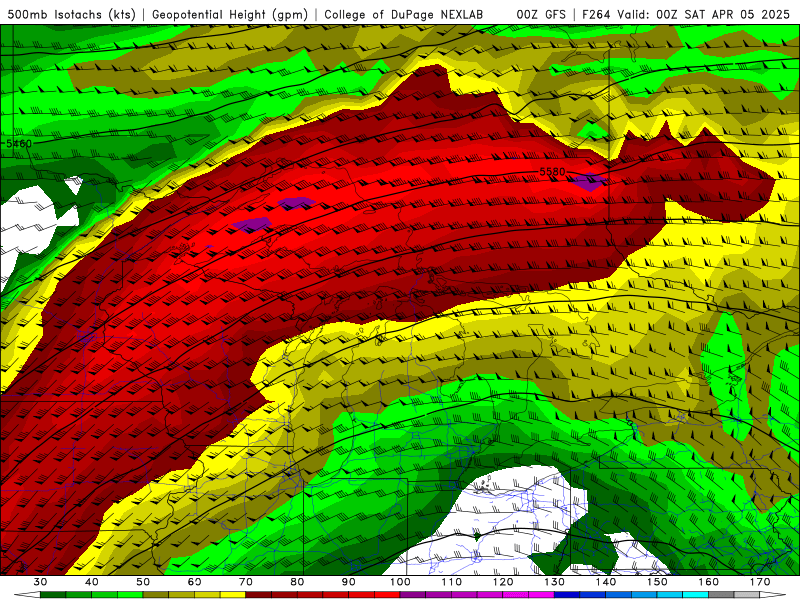The width and height of the screenshot is (800, 600).
Task: Click the purple wind maximum beside the 5580 label
Action: click(x=587, y=181)
